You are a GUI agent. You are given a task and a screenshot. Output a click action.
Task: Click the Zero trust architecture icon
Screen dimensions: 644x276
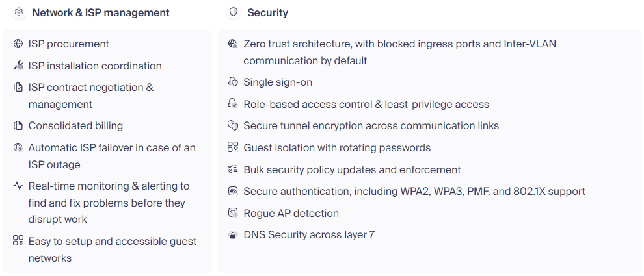click(233, 44)
